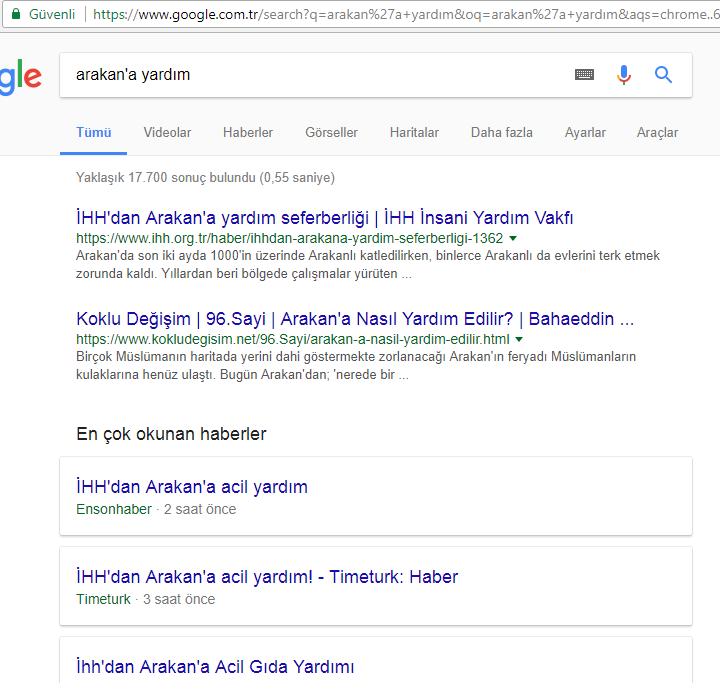Expand the dropdown arrow beside ihh.org.tr URL
The width and height of the screenshot is (720, 683).
coord(513,239)
